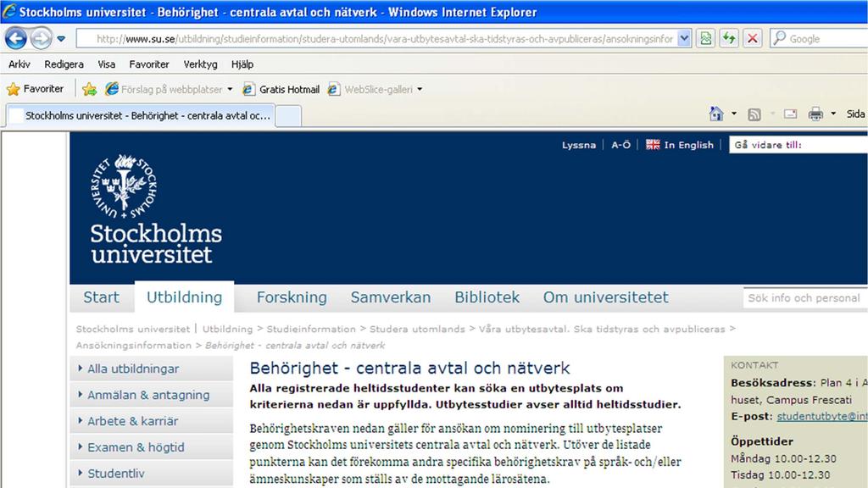
Task: Expand the address bar history dropdown
Action: [x=684, y=39]
